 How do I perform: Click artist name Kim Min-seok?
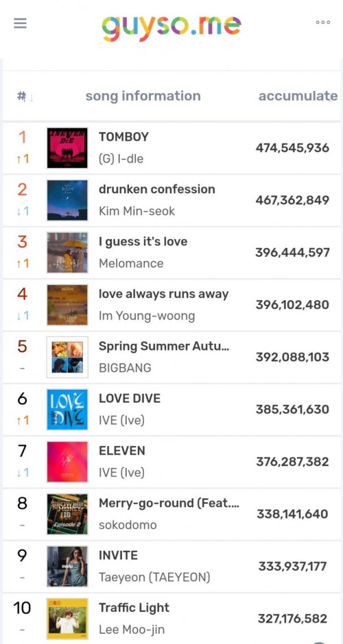137,211
